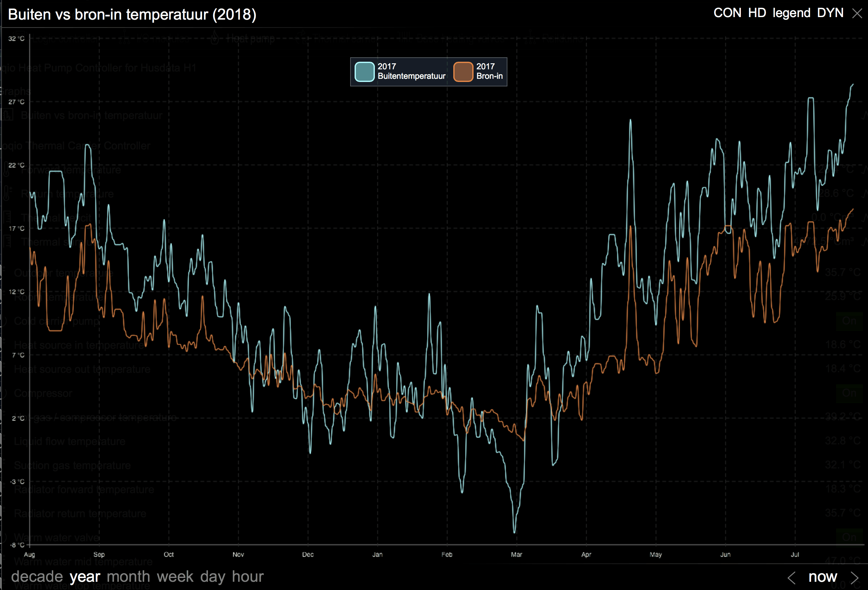Image resolution: width=868 pixels, height=590 pixels.
Task: Switch to month time range
Action: 128,577
